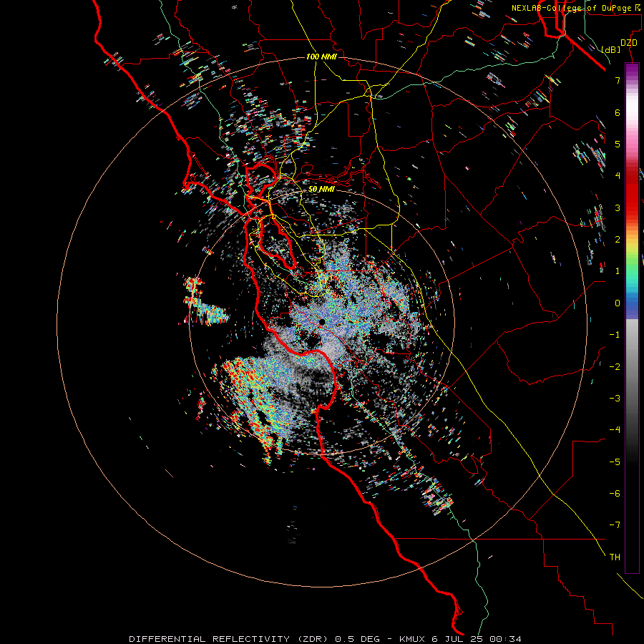Click the KMUX station identifier in the caption
Image resolution: width=644 pixels, height=644 pixels.
click(413, 639)
